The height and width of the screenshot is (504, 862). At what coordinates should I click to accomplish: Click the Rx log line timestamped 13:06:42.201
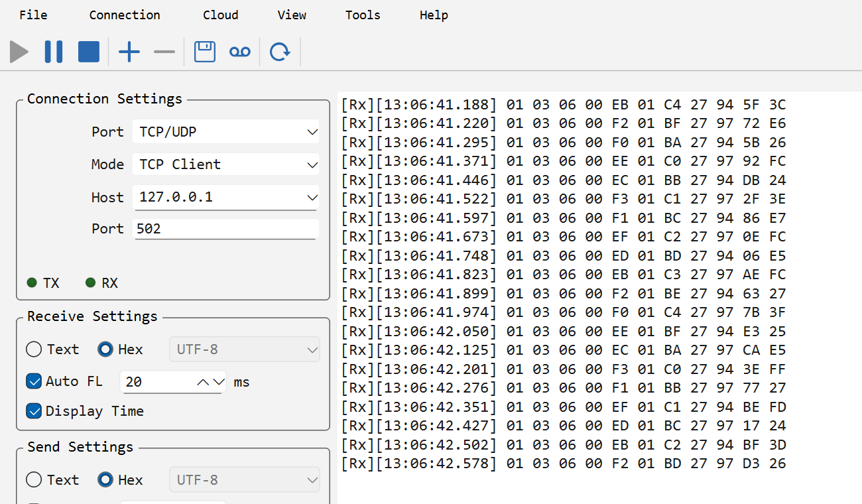pyautogui.click(x=563, y=369)
